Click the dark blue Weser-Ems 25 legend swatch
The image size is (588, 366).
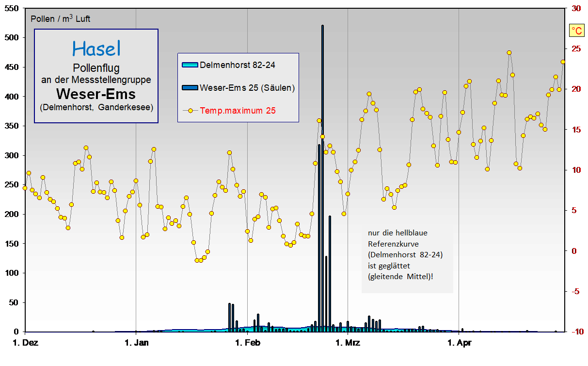(190, 87)
